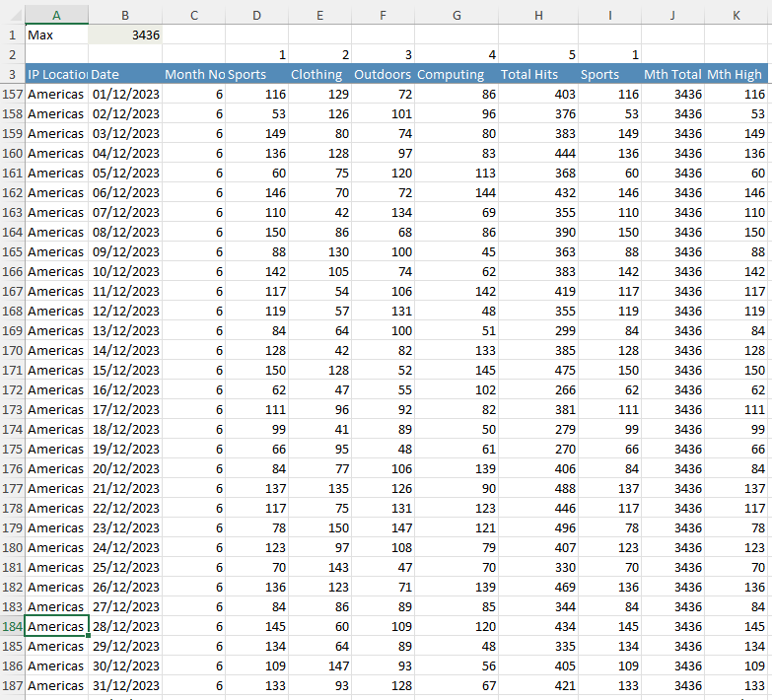Image resolution: width=772 pixels, height=700 pixels.
Task: Click date cell 01/12/2023
Action: click(125, 94)
